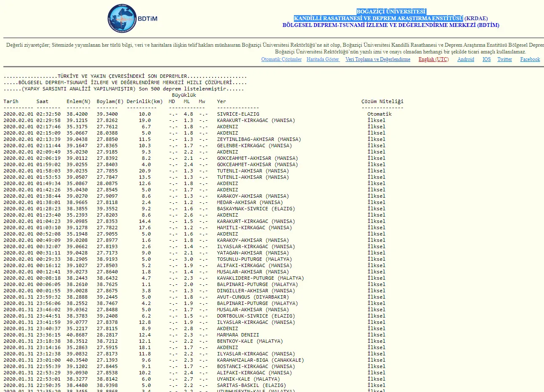The image size is (544, 392).
Task: Open the Otomatik Çözümler link
Action: (x=281, y=59)
